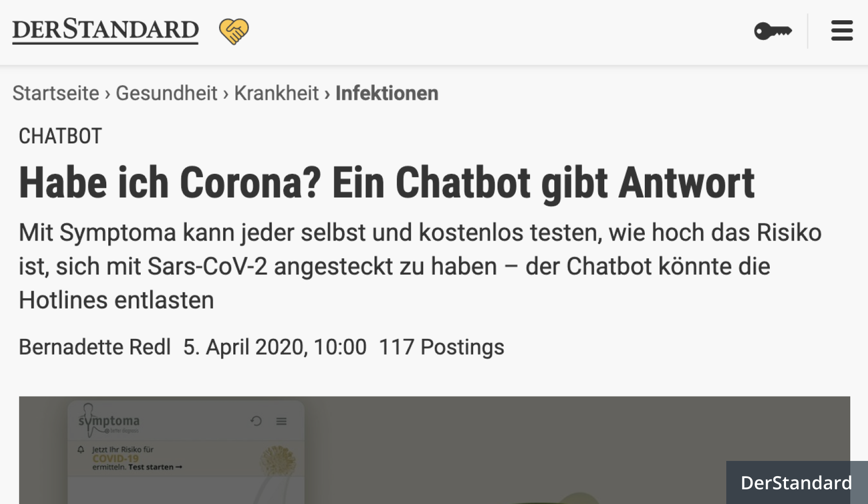Open author Bernadette Redl's page

(x=95, y=347)
